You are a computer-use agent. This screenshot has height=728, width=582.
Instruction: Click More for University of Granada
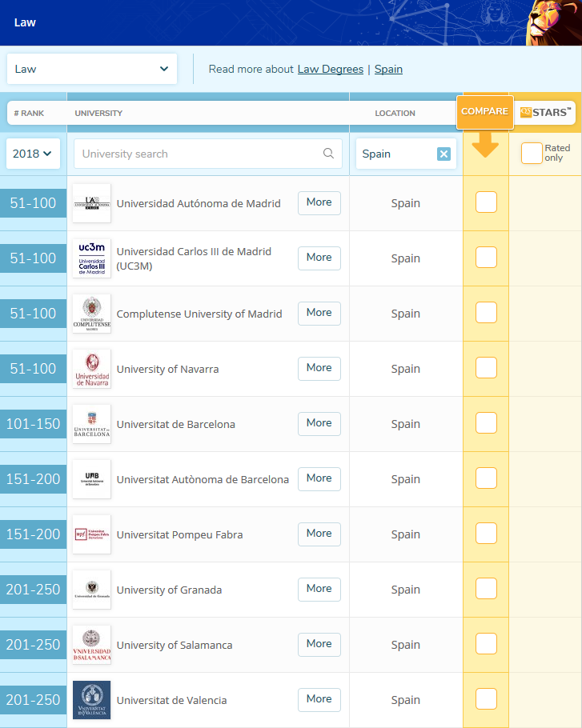[319, 590]
